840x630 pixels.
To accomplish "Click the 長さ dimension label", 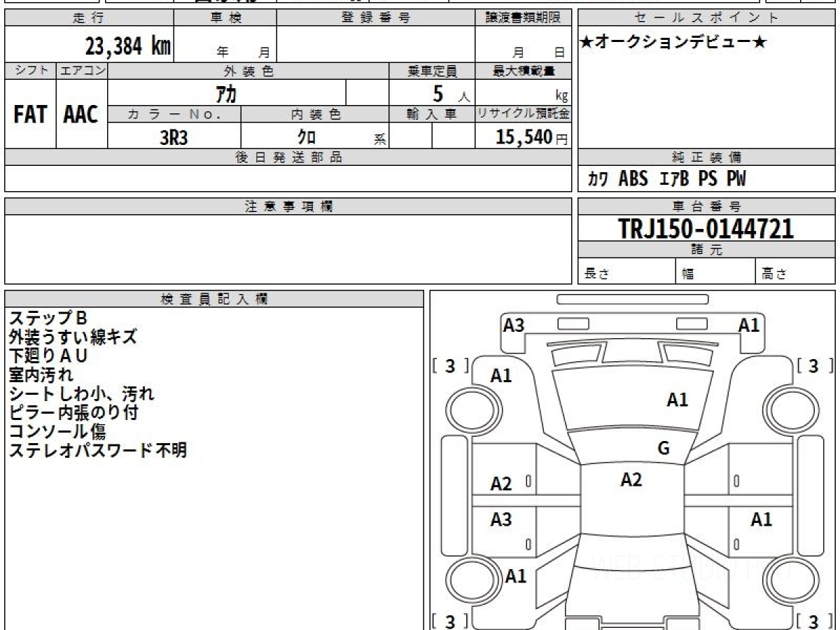I will pos(597,274).
